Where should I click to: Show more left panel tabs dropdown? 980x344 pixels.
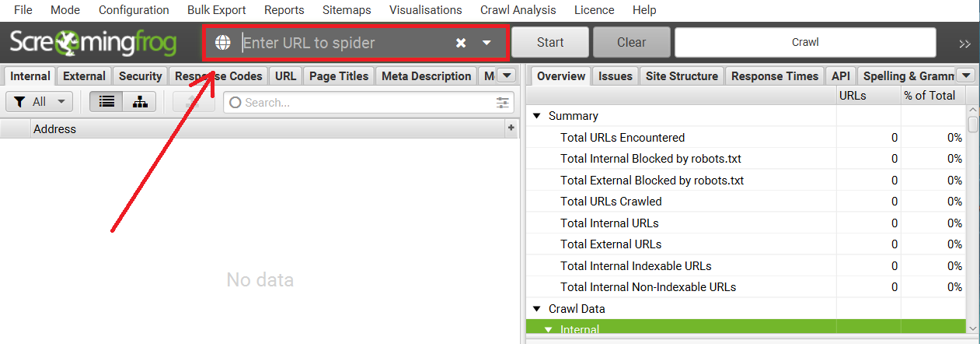pos(506,75)
